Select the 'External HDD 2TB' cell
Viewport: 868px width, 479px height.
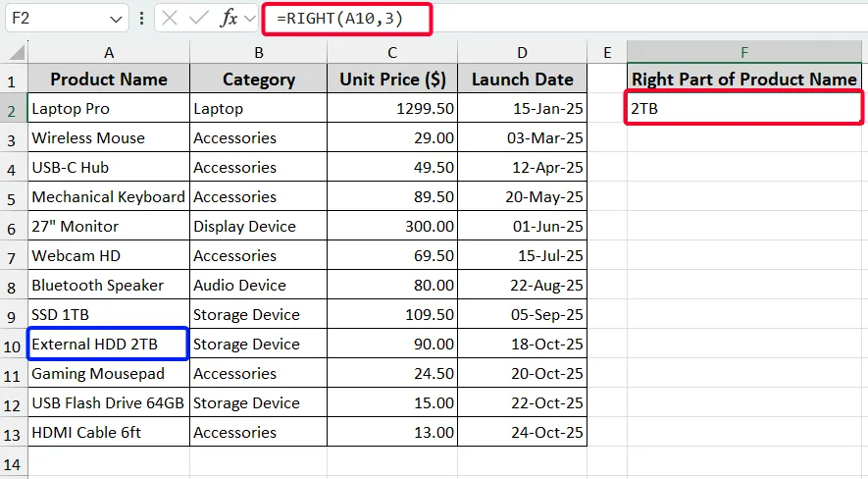click(109, 344)
